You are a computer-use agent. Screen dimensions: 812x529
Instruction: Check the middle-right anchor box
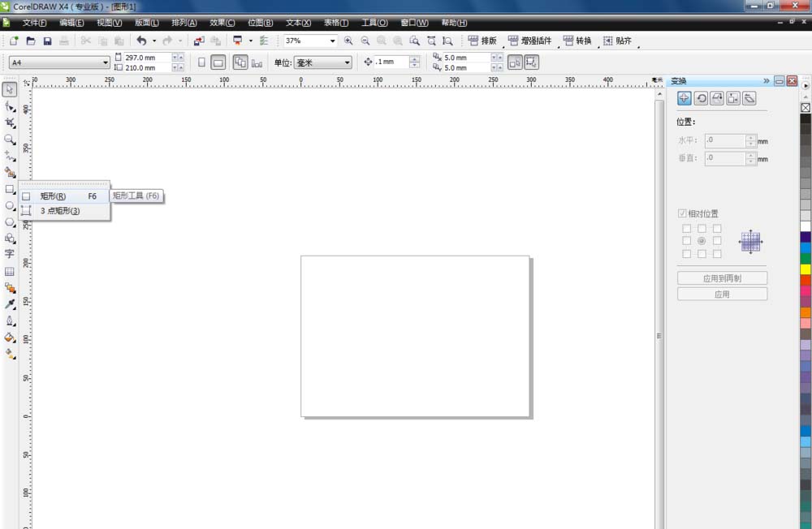coord(717,241)
